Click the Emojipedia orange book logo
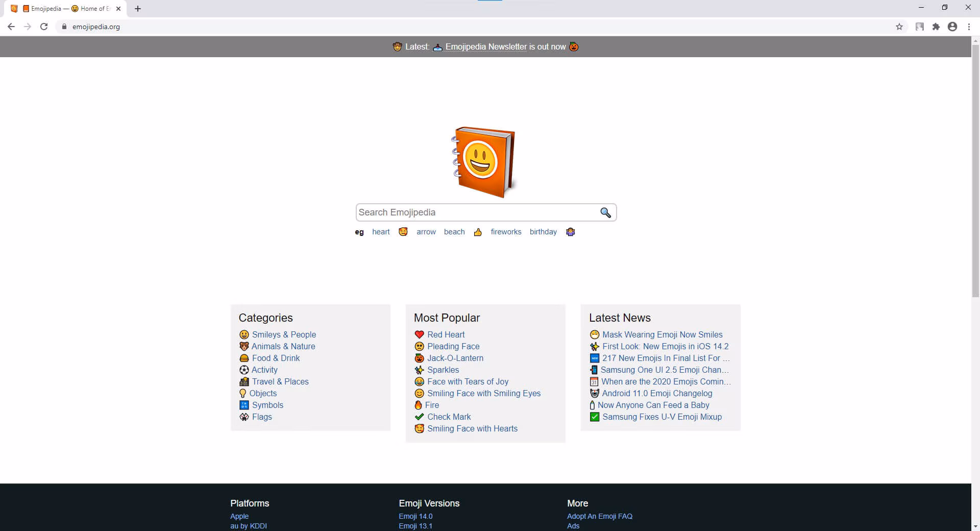The image size is (980, 531). (x=484, y=162)
